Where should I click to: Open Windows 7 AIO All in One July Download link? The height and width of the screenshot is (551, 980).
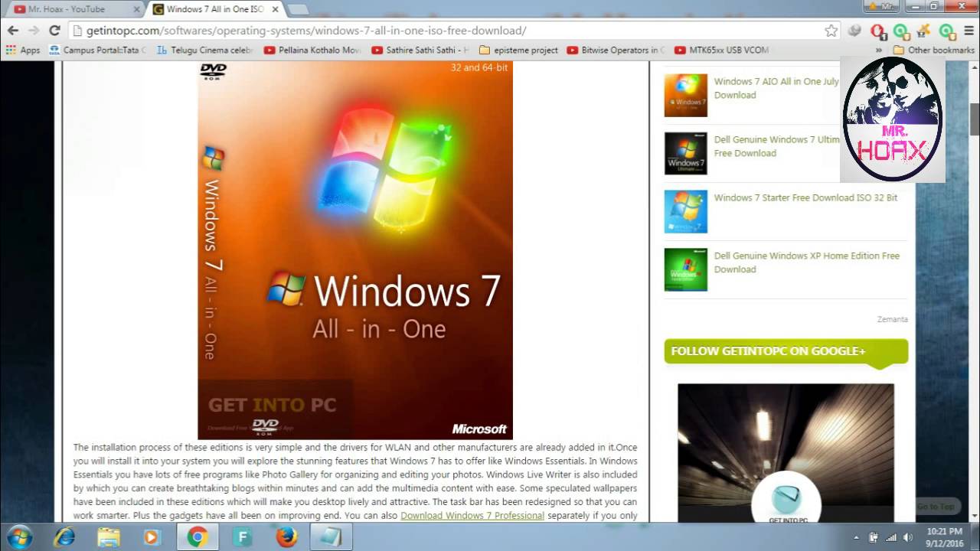click(776, 88)
